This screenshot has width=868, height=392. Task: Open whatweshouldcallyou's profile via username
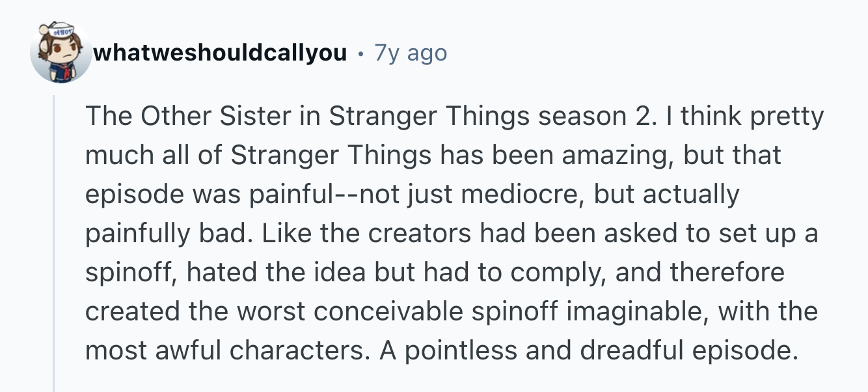click(220, 53)
